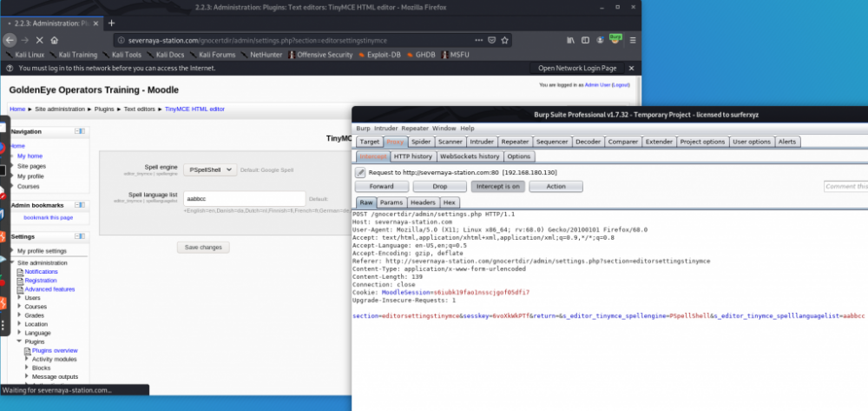
Task: Switch to Burp Repeater tab
Action: (x=515, y=142)
